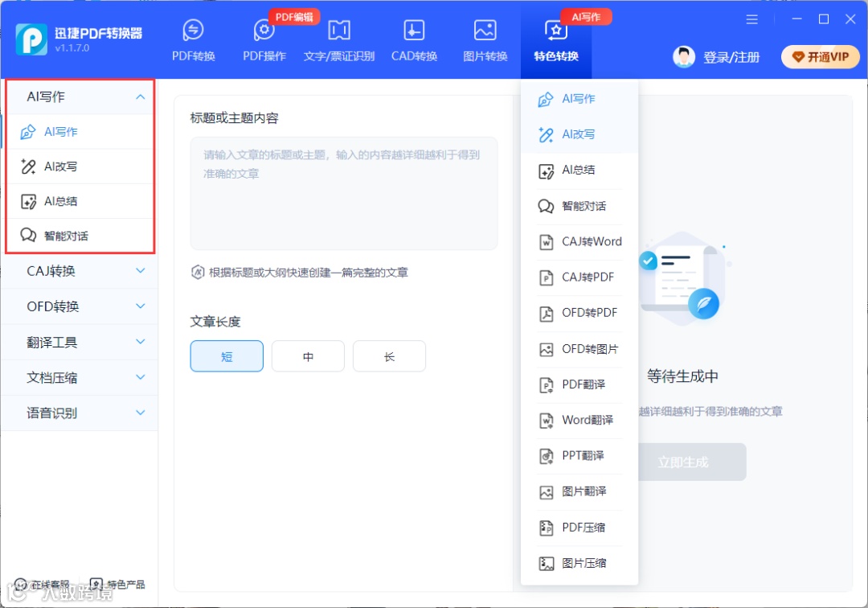Click AI总结 icon in dropdown menu

click(546, 171)
